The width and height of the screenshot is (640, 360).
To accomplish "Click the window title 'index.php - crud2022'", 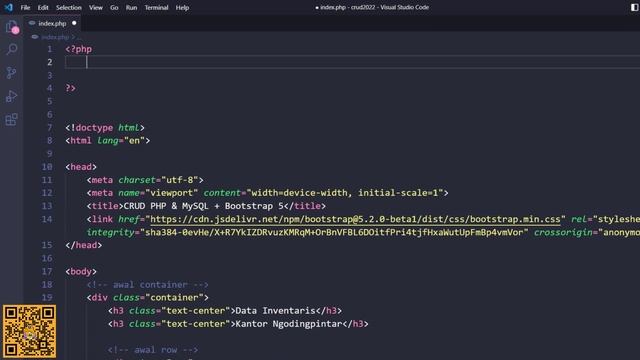I will click(x=347, y=7).
